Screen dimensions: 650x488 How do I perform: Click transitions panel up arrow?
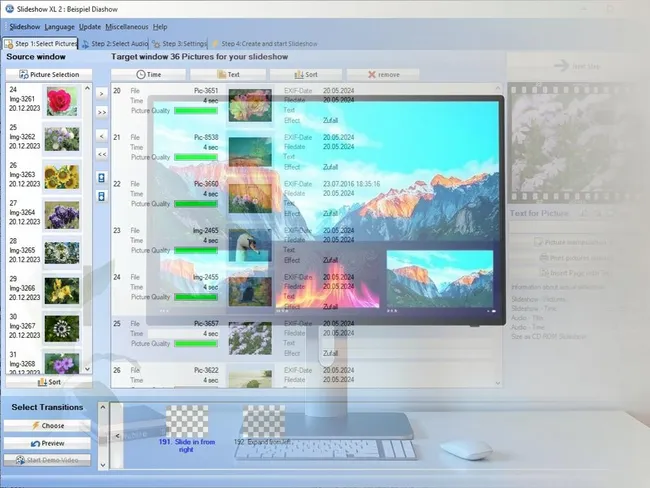(x=103, y=407)
